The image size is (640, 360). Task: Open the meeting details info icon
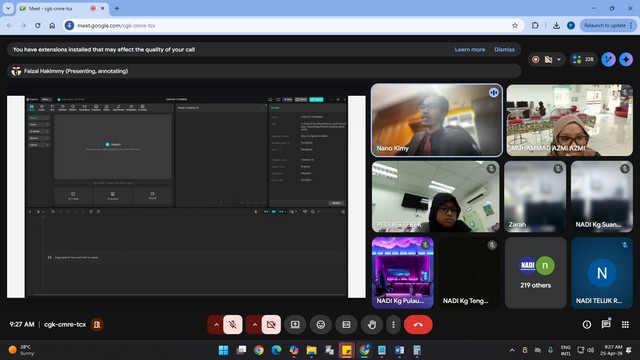point(587,324)
